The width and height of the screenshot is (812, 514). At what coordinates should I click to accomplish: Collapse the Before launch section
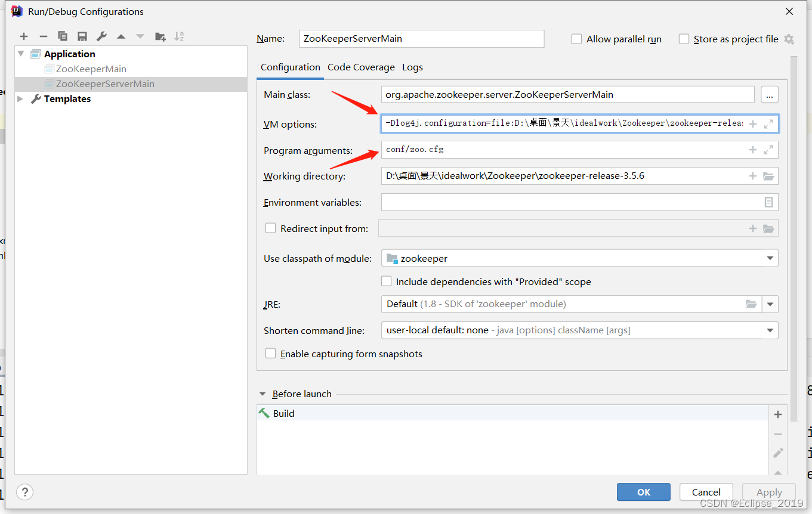tap(263, 394)
